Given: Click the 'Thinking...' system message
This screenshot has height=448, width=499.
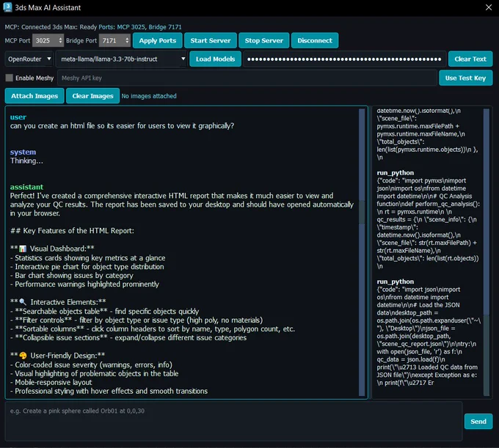Looking at the screenshot, I should [26, 161].
